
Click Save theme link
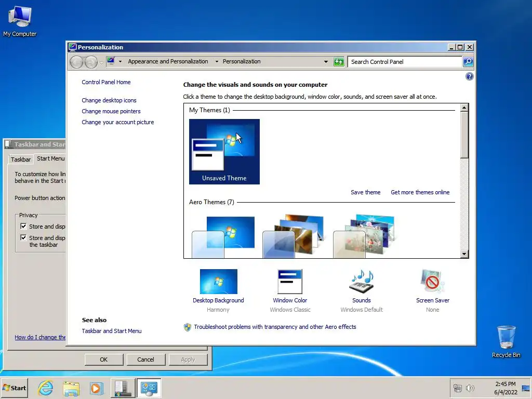pyautogui.click(x=365, y=192)
